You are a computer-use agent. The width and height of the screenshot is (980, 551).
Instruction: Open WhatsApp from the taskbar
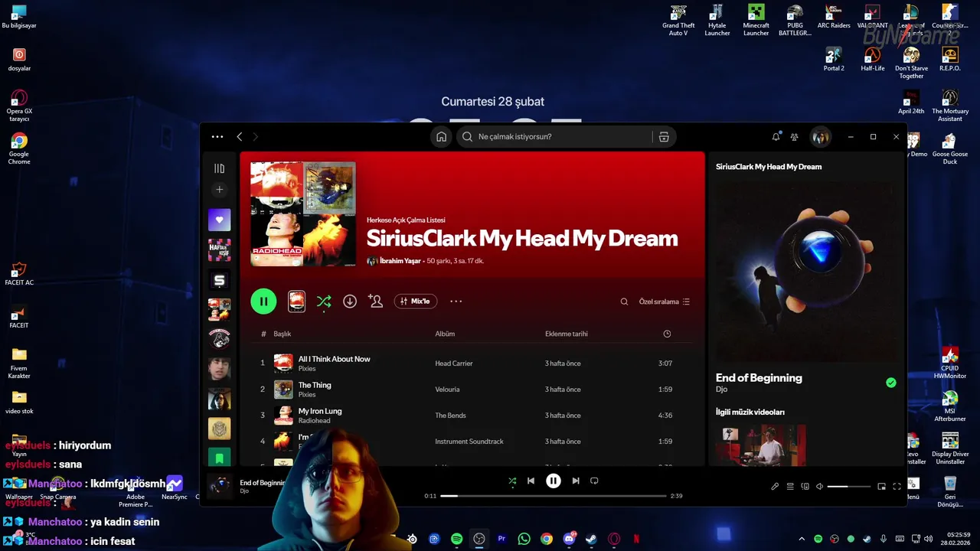click(x=524, y=539)
